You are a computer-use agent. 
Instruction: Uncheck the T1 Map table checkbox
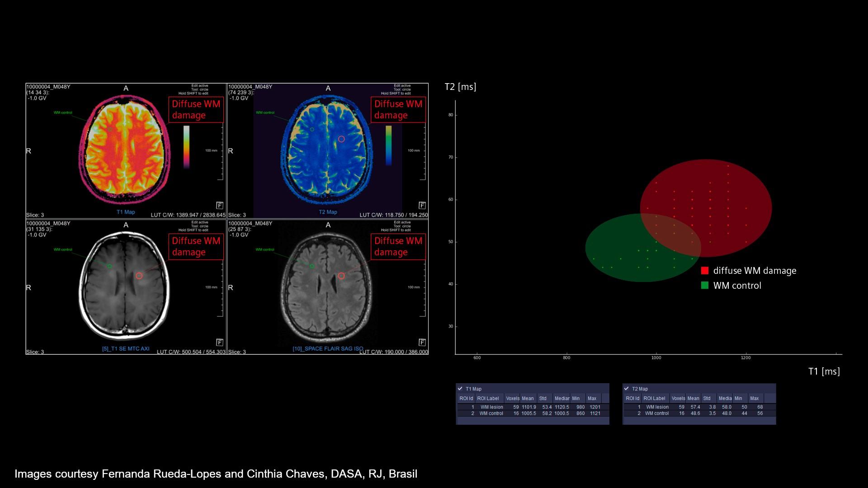460,389
